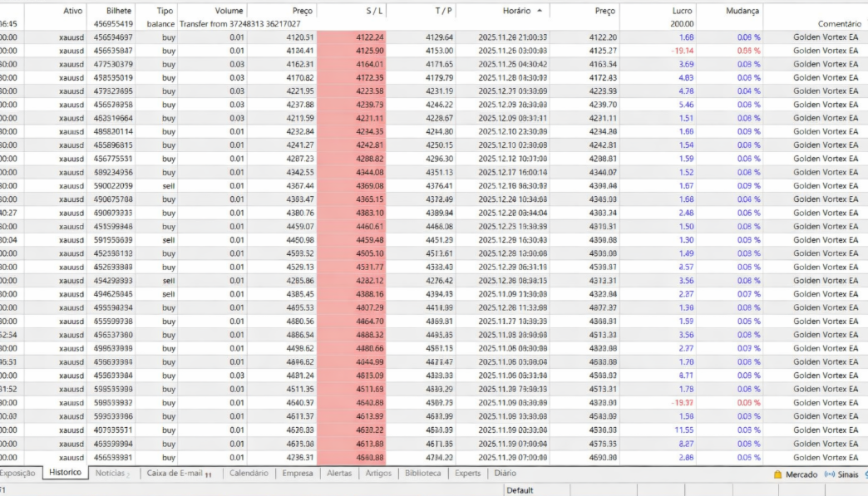Select ticket 477530379 row

click(434, 64)
